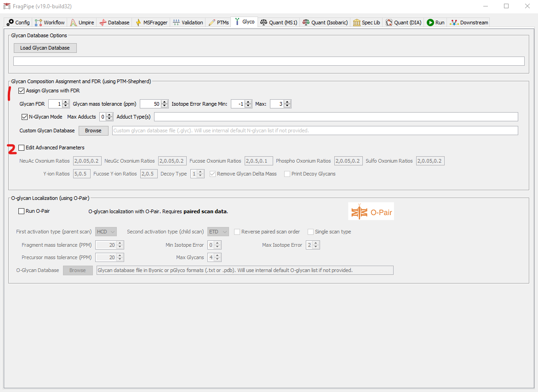Decrease Isotope Error Range Min spinner

(248, 106)
